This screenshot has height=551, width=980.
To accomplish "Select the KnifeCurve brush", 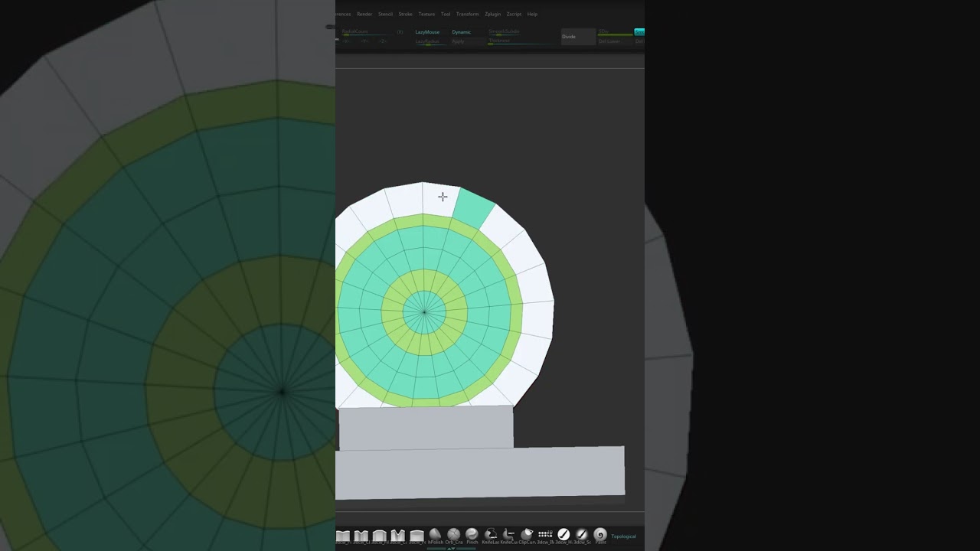I will (x=508, y=536).
